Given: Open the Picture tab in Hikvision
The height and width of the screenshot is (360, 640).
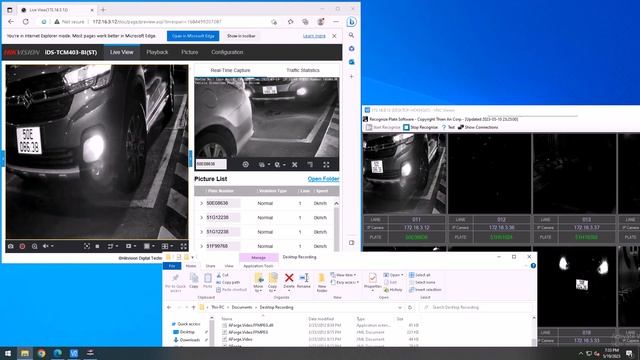Looking at the screenshot, I should pos(189,52).
